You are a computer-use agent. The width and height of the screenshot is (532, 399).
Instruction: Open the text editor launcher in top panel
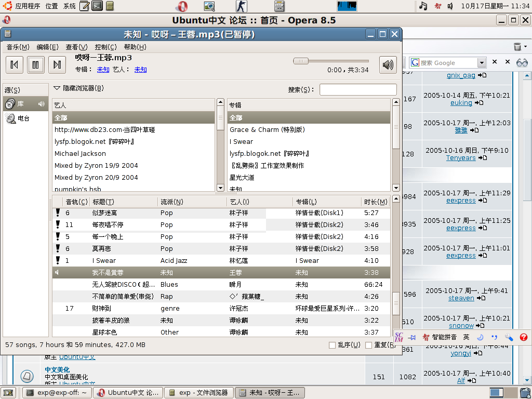pos(85,6)
